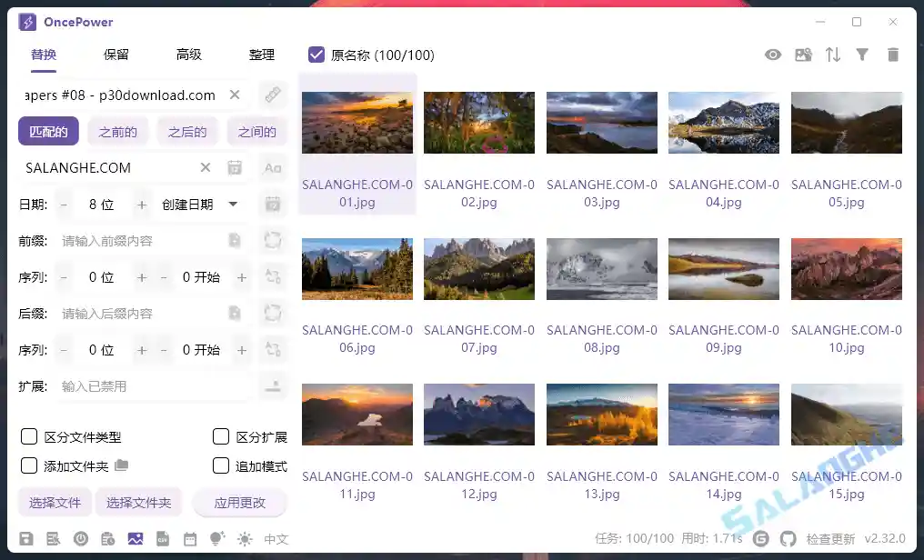Enable the 追加模式 checkbox
Screen dimensions: 924x560
click(x=220, y=466)
